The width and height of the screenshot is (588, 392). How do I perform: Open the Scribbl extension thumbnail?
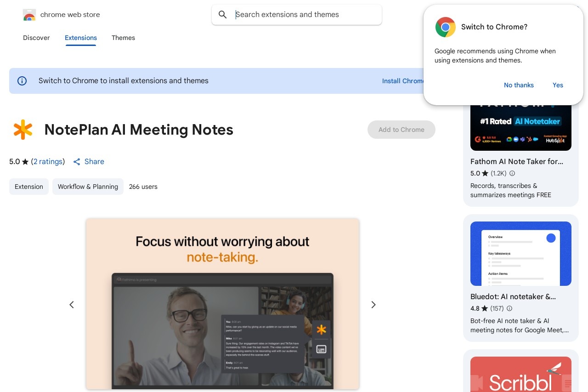(x=521, y=374)
